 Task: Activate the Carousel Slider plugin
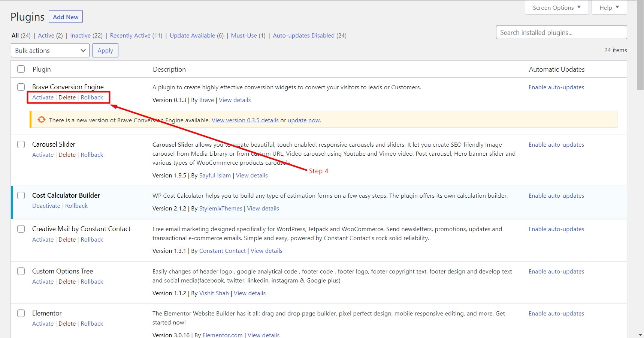point(43,155)
